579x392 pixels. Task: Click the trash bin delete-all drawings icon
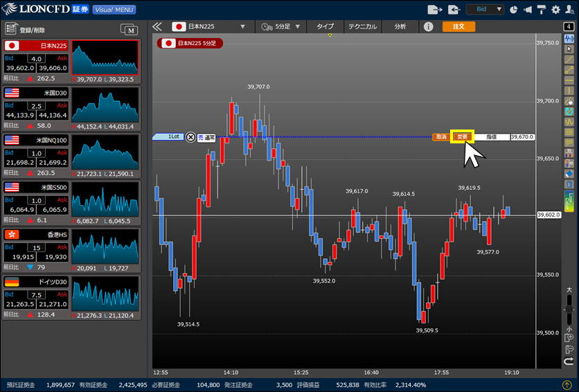coord(569,184)
